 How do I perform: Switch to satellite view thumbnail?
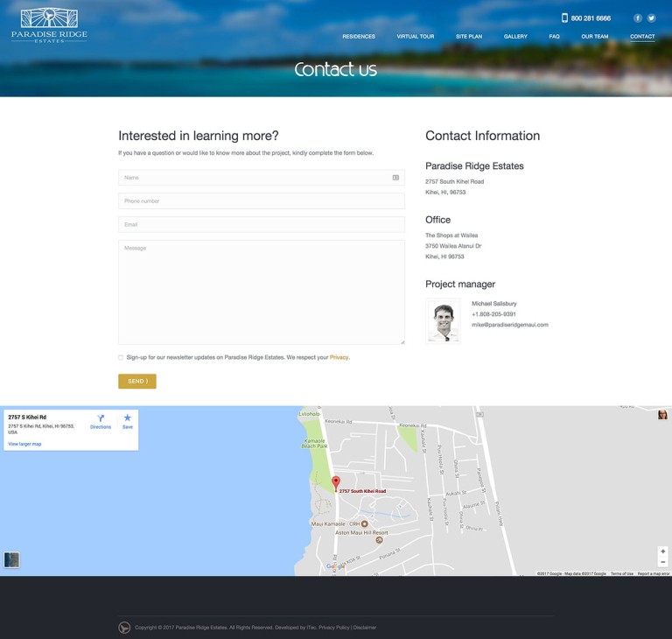(x=11, y=559)
